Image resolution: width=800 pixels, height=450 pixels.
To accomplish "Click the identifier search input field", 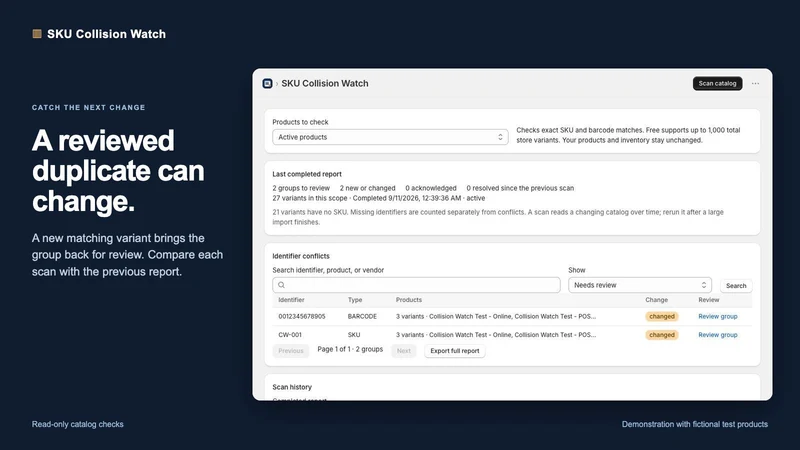I will pos(416,285).
